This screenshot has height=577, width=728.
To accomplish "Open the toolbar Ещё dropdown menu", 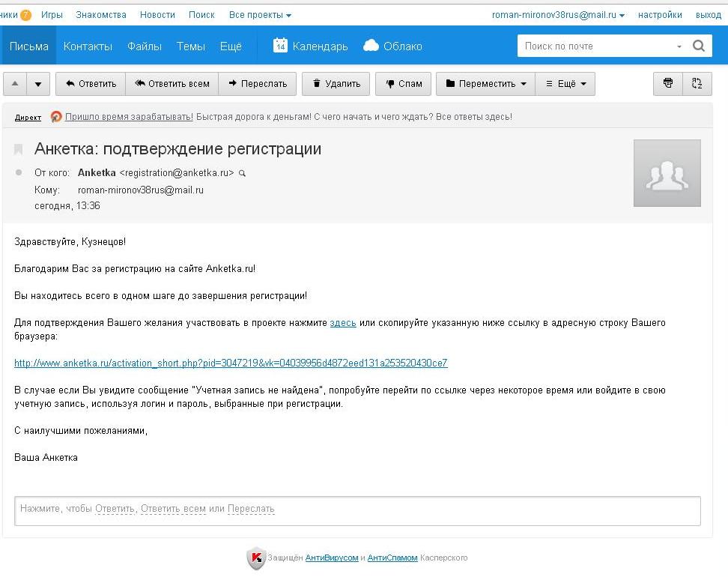I will 565,84.
